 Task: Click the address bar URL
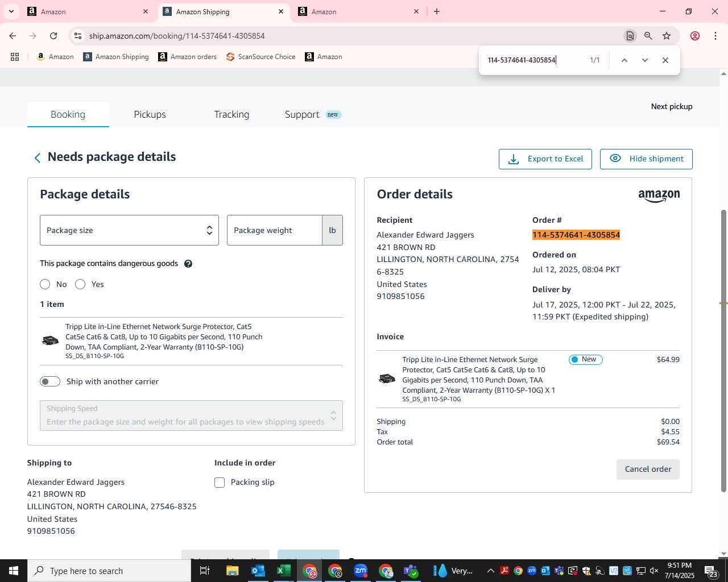177,36
